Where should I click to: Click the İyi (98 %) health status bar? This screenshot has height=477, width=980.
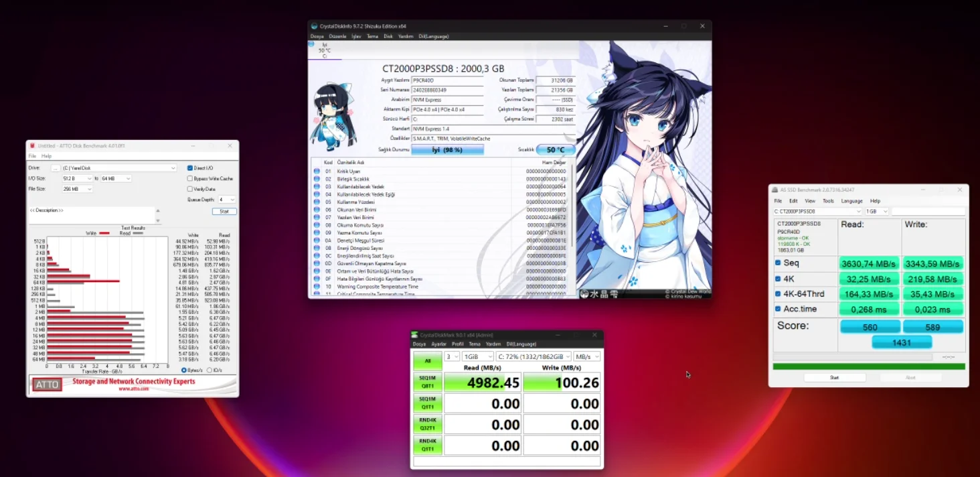447,150
